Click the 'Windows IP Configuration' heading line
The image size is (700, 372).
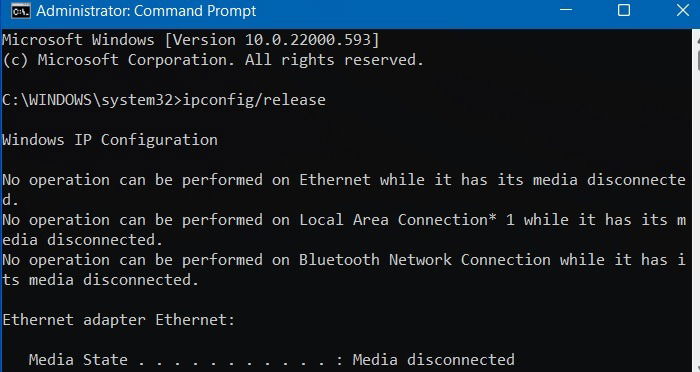110,140
